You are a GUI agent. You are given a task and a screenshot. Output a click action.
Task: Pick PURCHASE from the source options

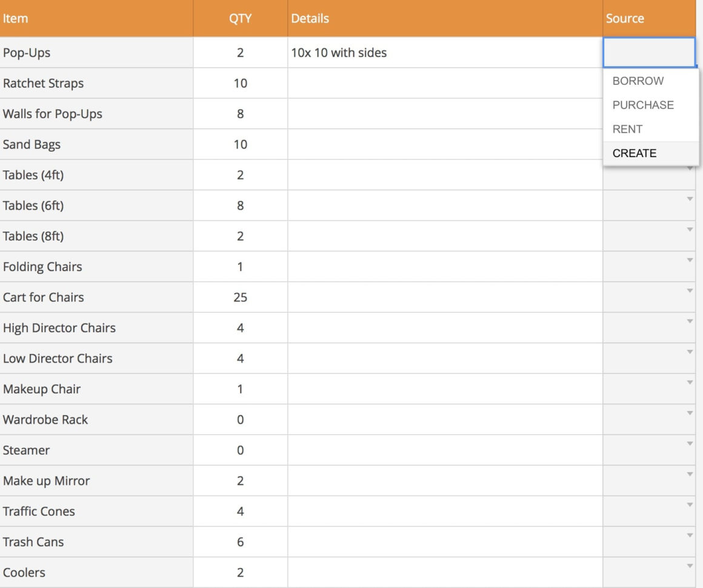click(x=642, y=105)
